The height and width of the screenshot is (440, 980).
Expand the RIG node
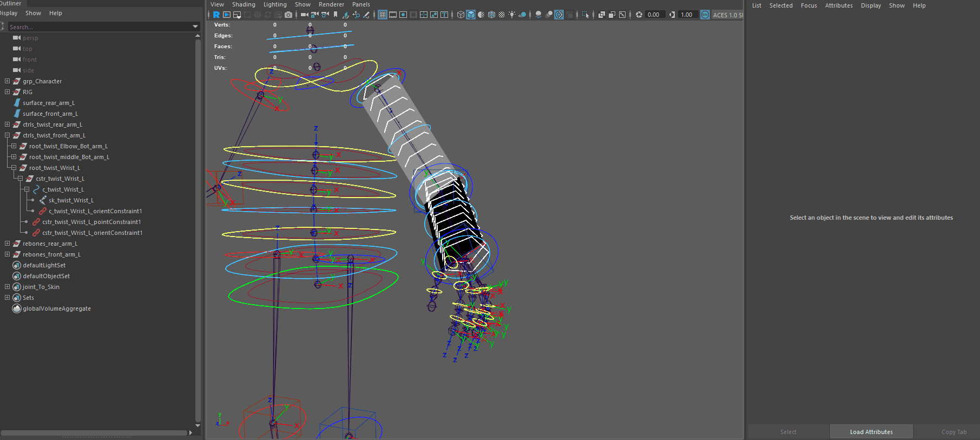pos(7,92)
